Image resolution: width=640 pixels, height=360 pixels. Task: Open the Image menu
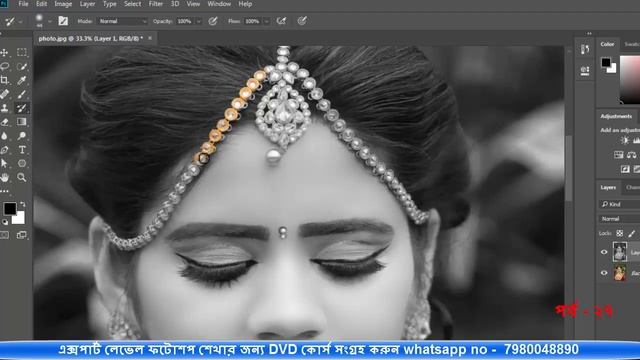63,4
